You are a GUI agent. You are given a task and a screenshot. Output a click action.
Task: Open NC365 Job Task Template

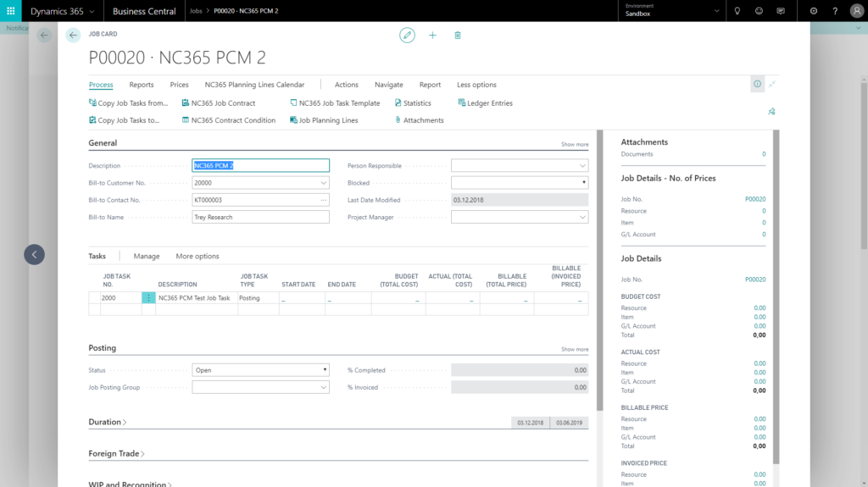(x=335, y=103)
